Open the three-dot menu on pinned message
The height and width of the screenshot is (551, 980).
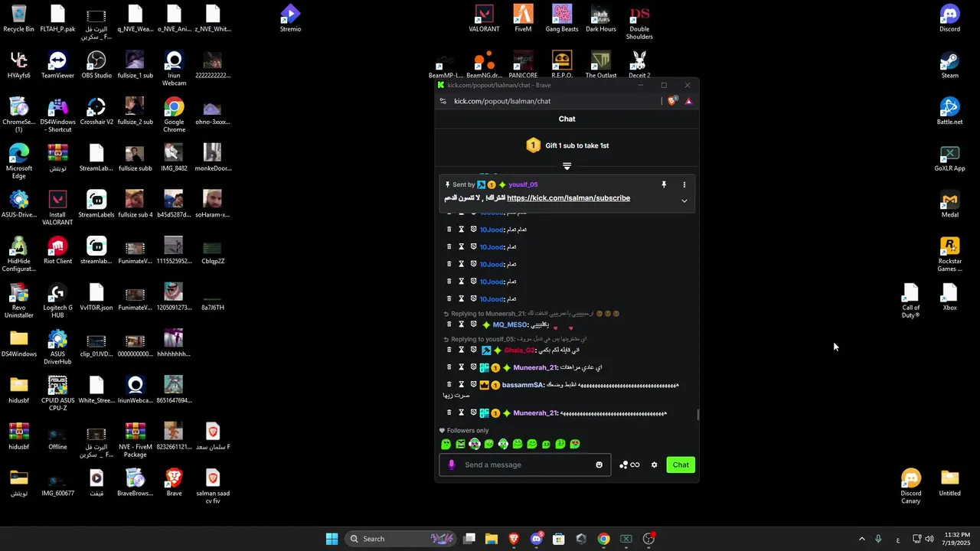pos(684,184)
